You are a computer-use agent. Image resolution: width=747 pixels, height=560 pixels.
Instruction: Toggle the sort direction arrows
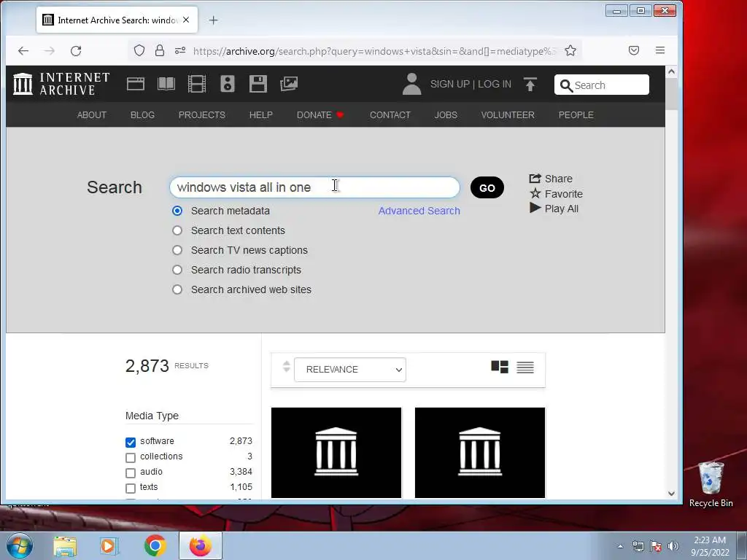(286, 367)
